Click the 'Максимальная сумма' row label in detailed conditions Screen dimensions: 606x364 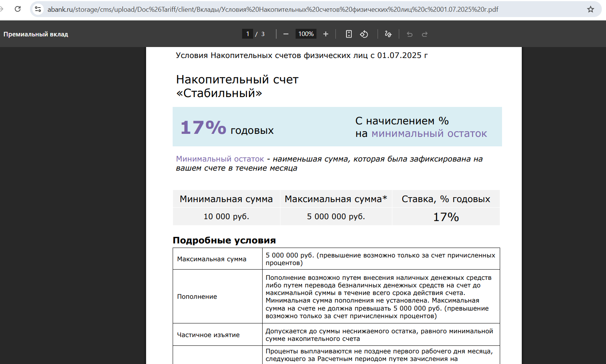coord(212,259)
